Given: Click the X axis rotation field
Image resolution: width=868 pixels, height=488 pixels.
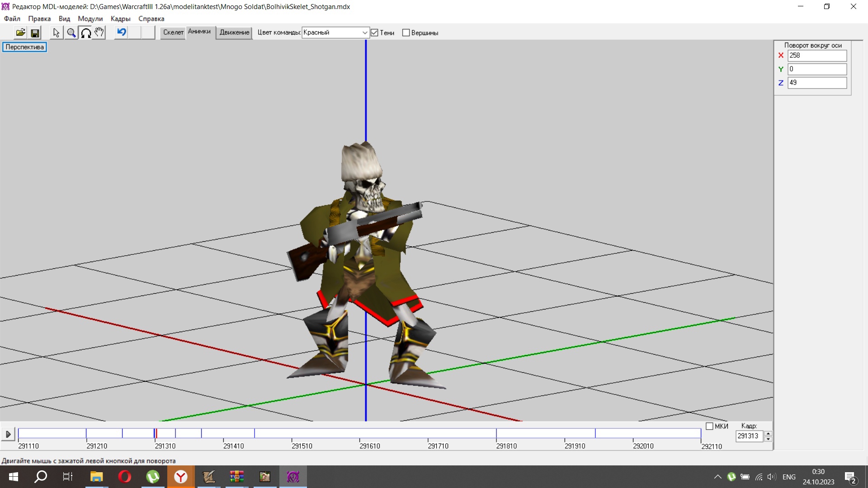Looking at the screenshot, I should tap(816, 56).
